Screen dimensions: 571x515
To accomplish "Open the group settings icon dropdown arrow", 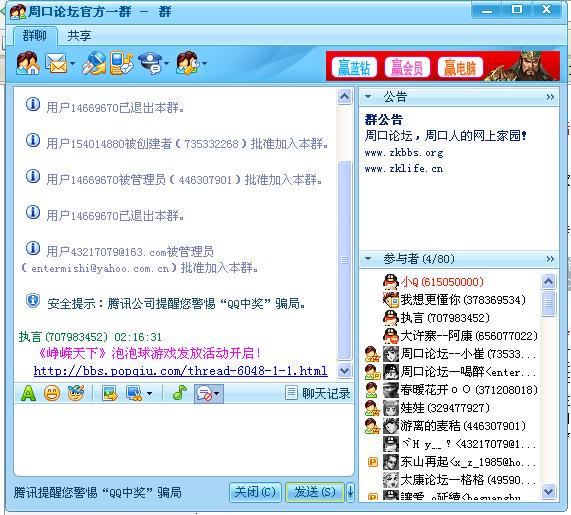I will tap(204, 64).
